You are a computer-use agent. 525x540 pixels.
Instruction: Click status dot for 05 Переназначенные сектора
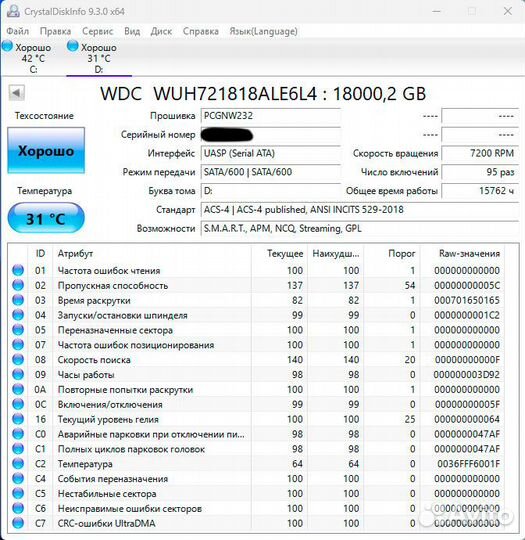(x=18, y=330)
